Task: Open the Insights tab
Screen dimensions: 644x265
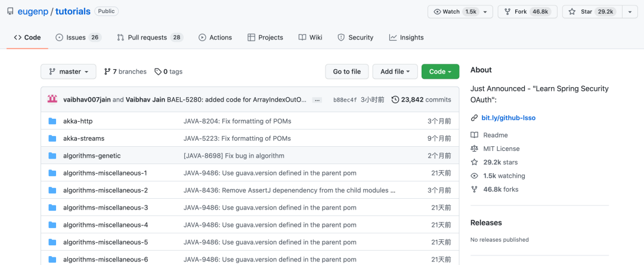Action: pyautogui.click(x=406, y=38)
